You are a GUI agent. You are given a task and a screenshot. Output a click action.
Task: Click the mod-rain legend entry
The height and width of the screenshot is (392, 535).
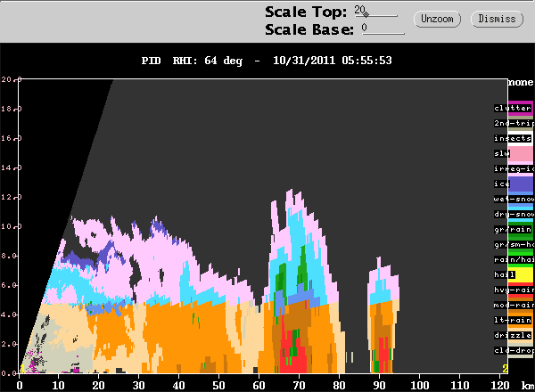click(514, 305)
